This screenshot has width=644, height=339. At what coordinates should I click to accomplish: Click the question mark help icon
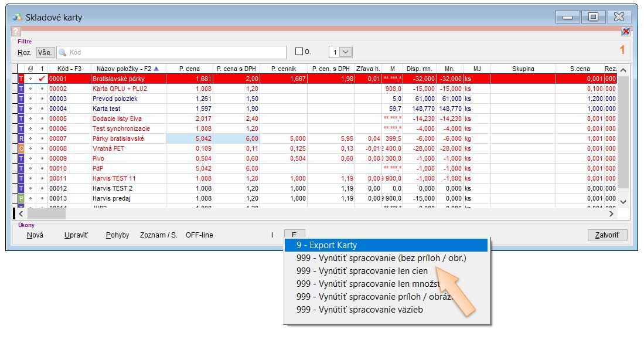point(16,32)
